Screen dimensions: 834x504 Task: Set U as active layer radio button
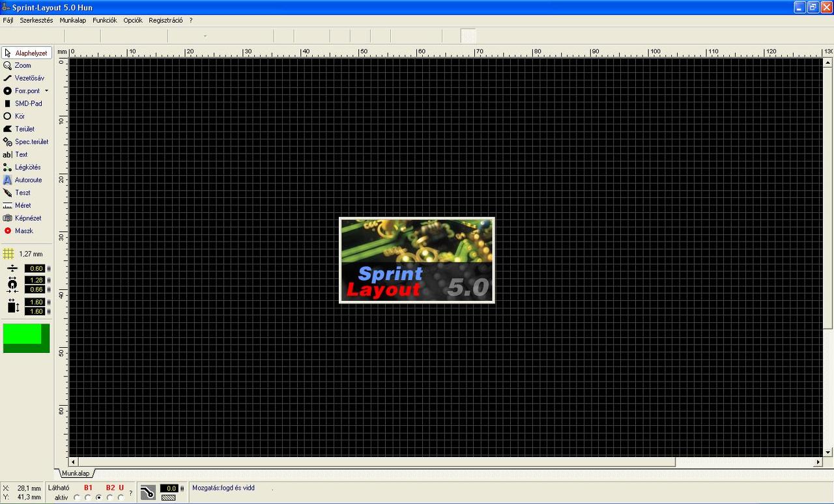pos(121,497)
